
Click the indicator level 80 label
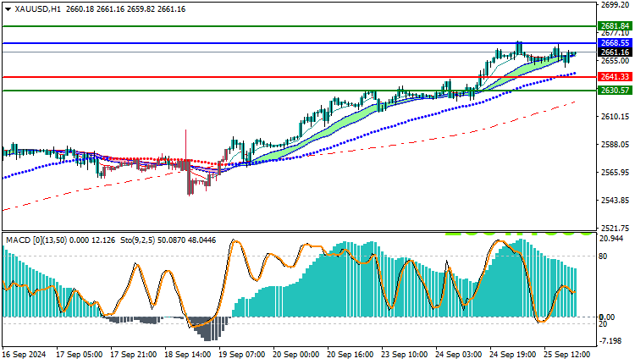click(603, 256)
